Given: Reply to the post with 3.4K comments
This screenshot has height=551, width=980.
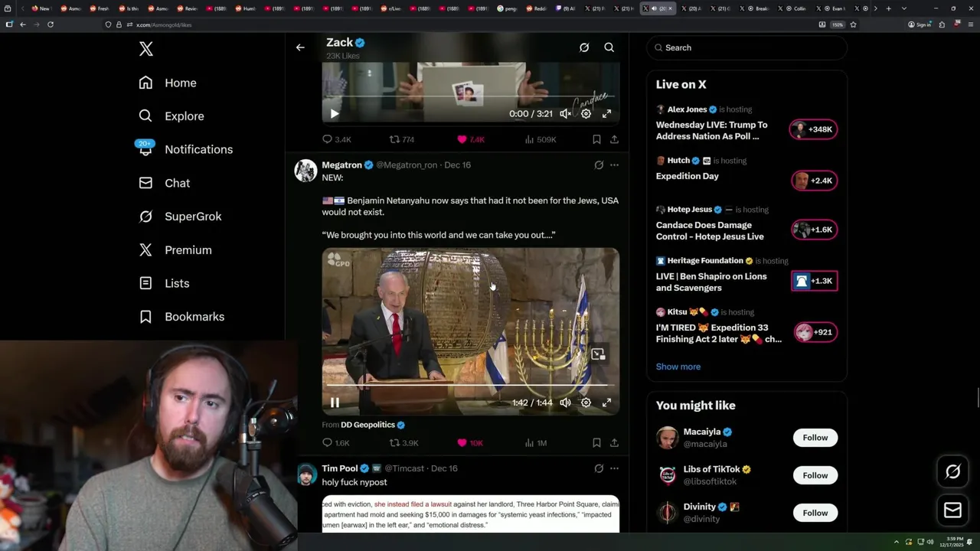Looking at the screenshot, I should (336, 139).
